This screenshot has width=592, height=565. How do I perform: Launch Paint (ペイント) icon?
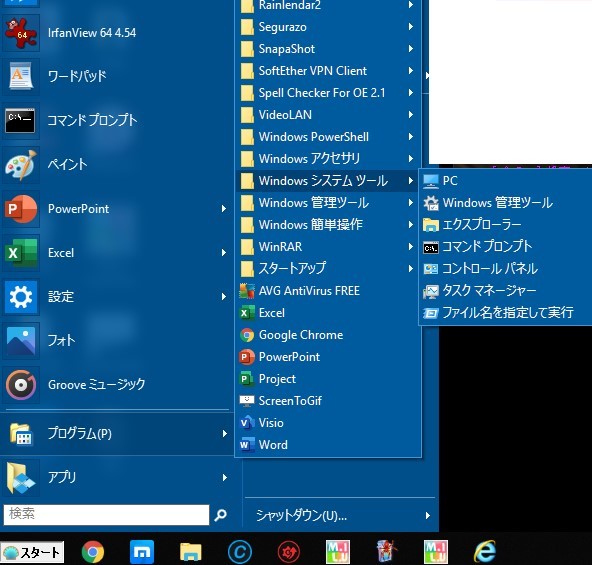point(20,165)
